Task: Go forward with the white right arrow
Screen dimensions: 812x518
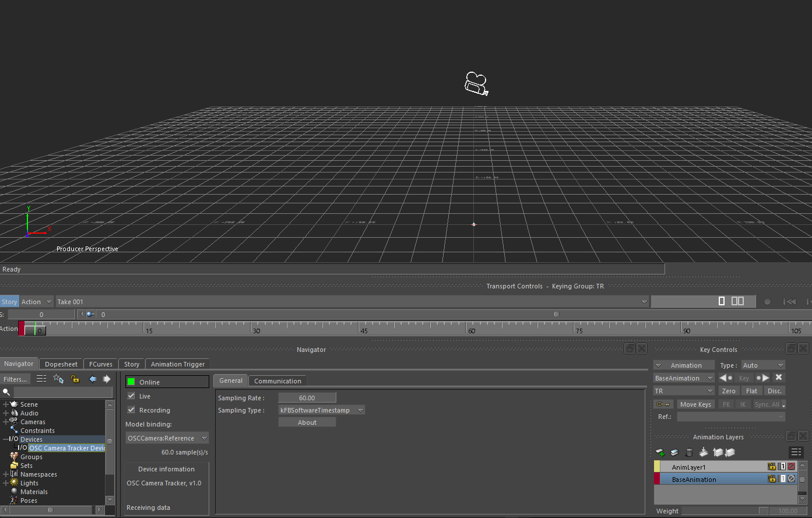Action: (107, 379)
